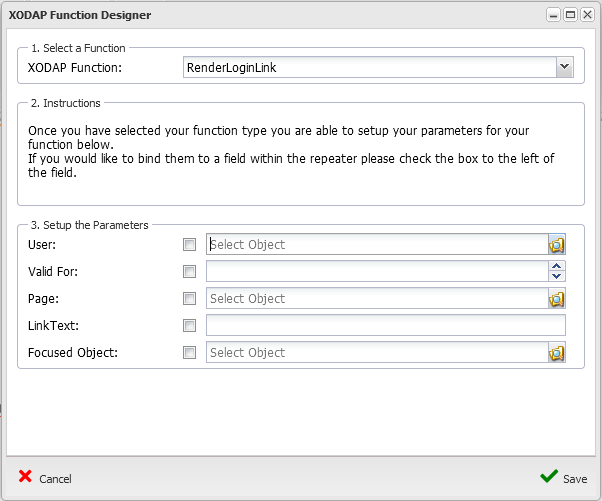Close the XODAP Function Designer dialog
This screenshot has width=602, height=501.
point(587,15)
